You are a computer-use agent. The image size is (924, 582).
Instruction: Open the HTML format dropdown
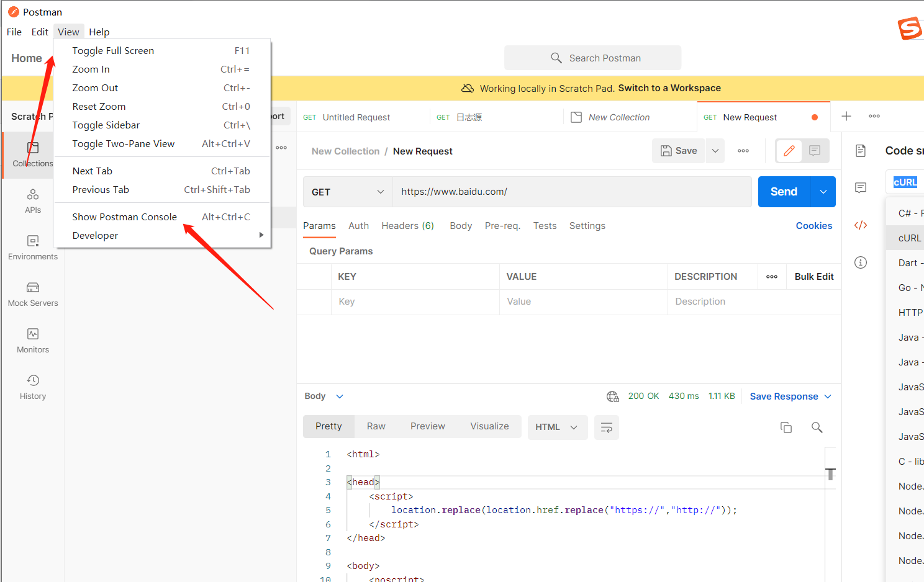pos(558,428)
